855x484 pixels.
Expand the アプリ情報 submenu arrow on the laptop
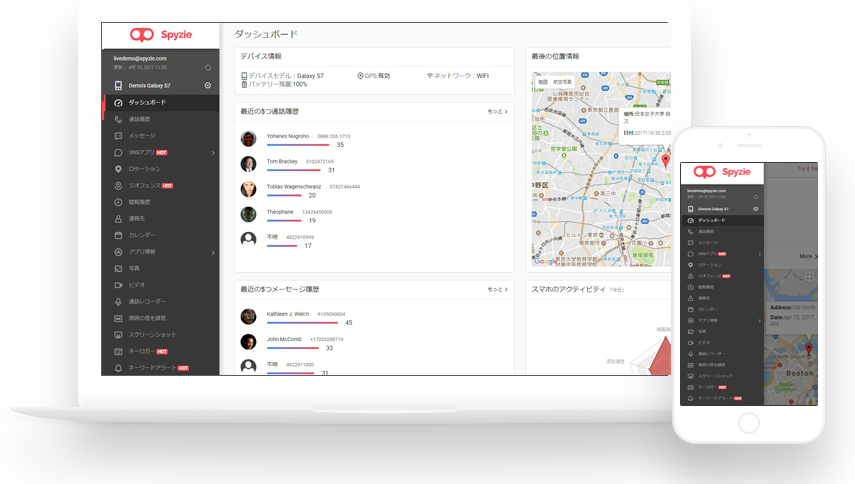213,252
